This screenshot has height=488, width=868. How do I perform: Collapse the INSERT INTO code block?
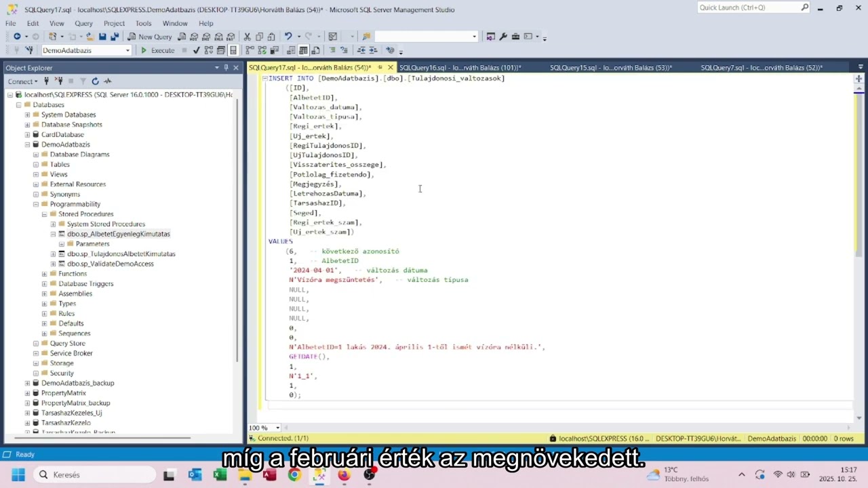tap(265, 79)
